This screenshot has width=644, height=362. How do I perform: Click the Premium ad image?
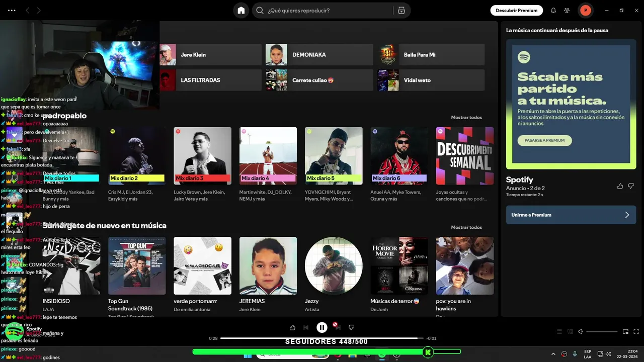pyautogui.click(x=571, y=104)
